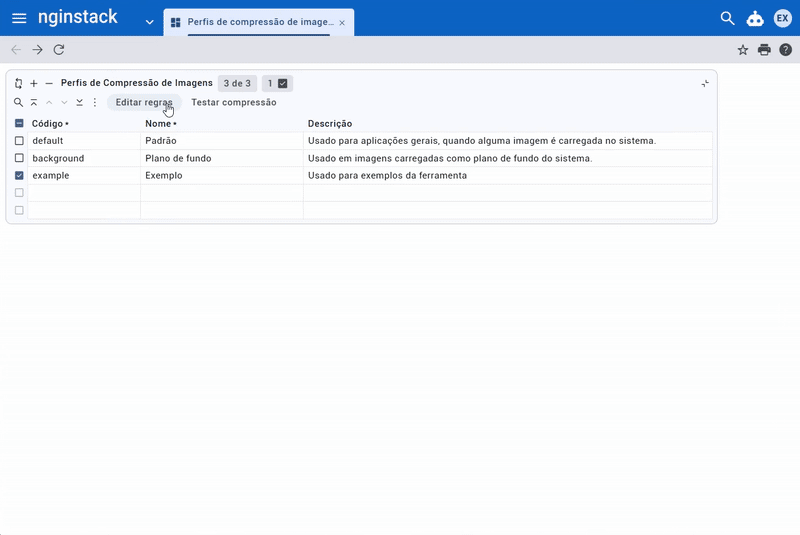Open the global search in header
This screenshot has height=535, width=800.
[727, 18]
